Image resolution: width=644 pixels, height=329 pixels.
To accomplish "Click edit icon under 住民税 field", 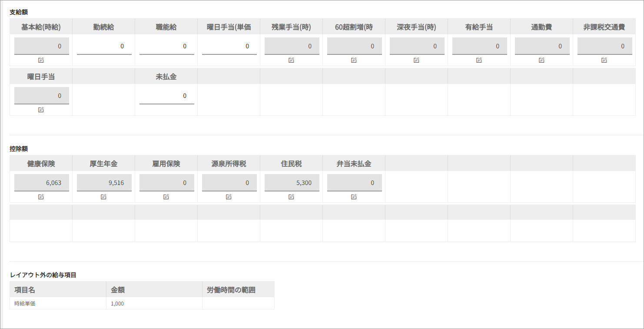I will click(x=291, y=197).
